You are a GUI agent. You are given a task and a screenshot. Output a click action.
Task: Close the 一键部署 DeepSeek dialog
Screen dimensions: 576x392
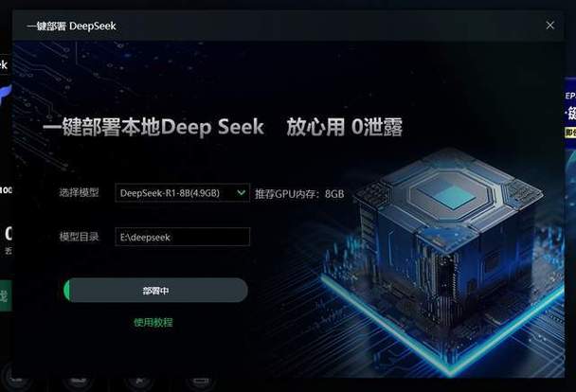point(549,26)
